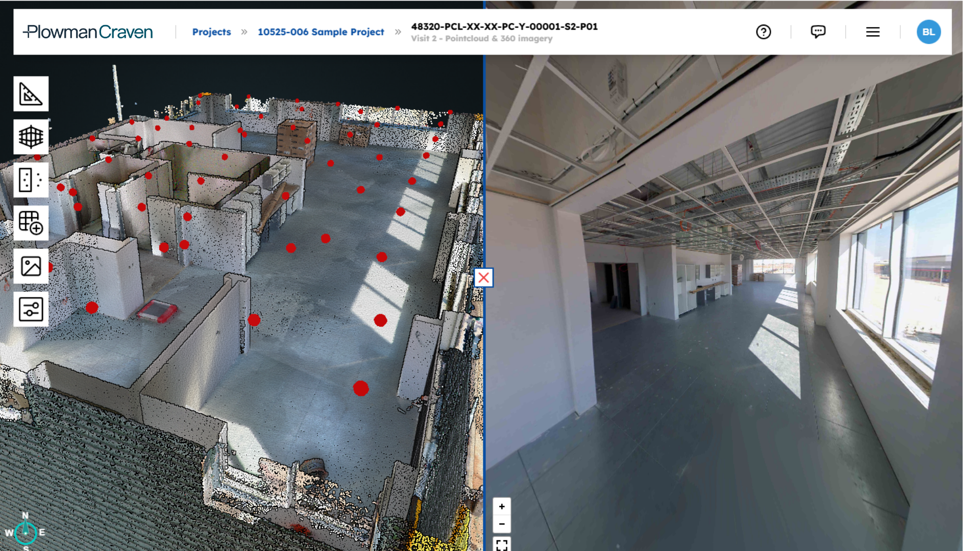Viewport: 980px width, 551px height.
Task: Open the imagery tool icon
Action: pyautogui.click(x=31, y=266)
